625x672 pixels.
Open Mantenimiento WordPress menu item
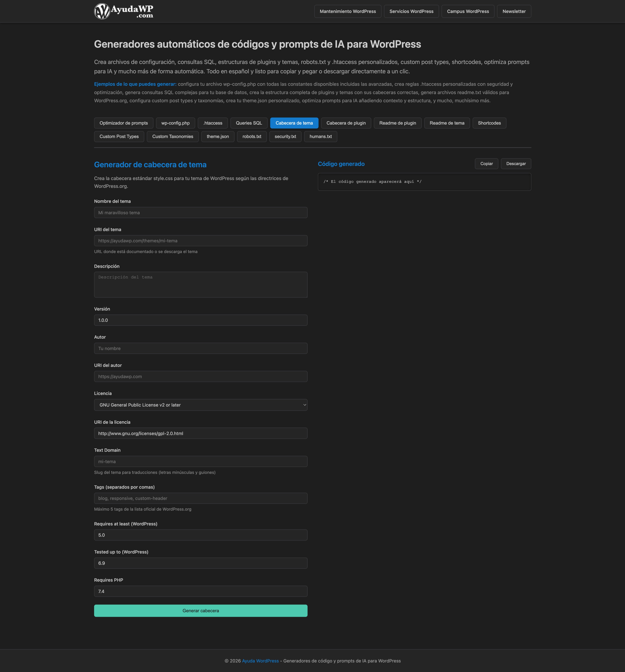click(348, 12)
